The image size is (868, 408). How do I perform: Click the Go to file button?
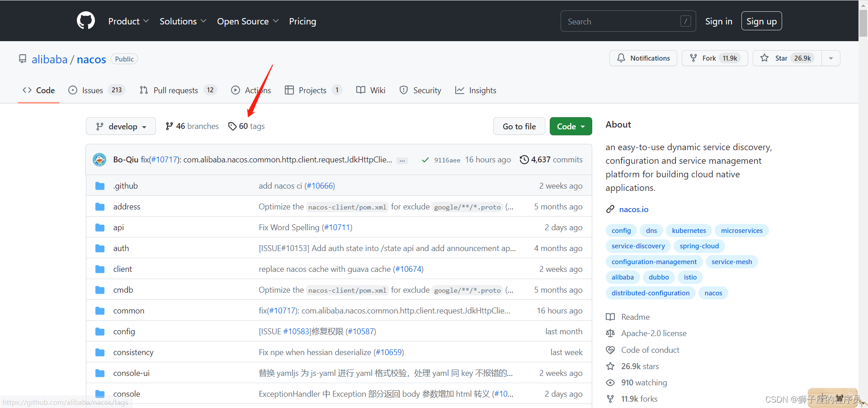tap(519, 126)
